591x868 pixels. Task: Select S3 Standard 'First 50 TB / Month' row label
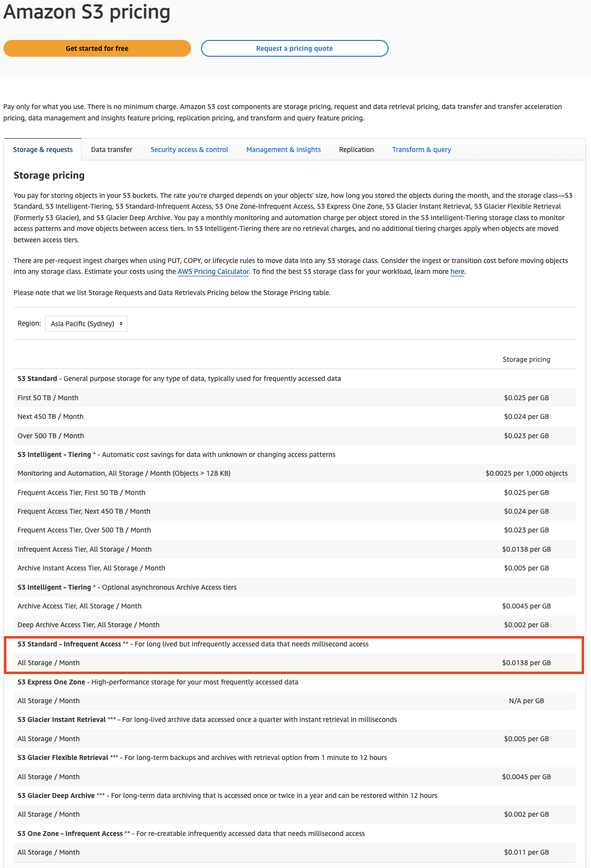pyautogui.click(x=48, y=398)
